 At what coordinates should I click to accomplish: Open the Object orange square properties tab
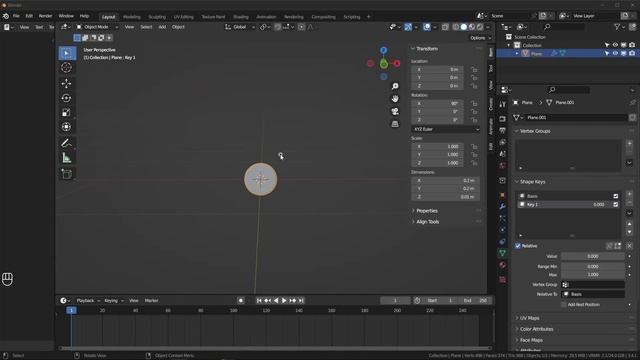(x=502, y=195)
